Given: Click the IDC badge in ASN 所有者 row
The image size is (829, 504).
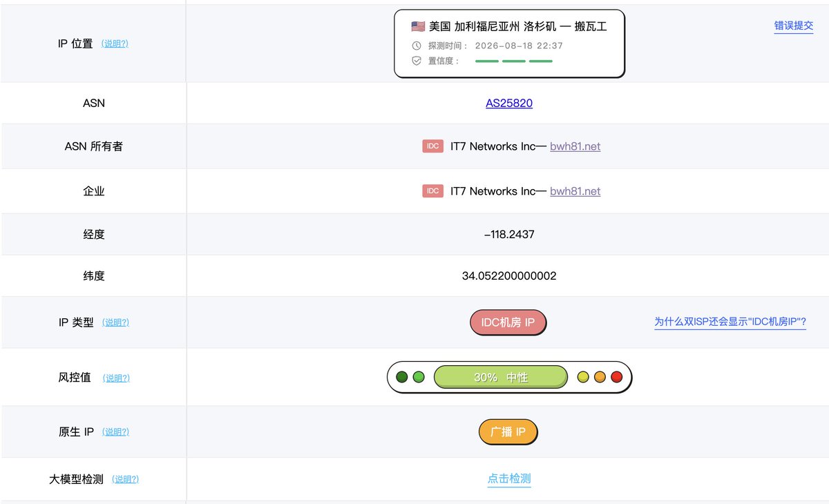Looking at the screenshot, I should tap(432, 146).
